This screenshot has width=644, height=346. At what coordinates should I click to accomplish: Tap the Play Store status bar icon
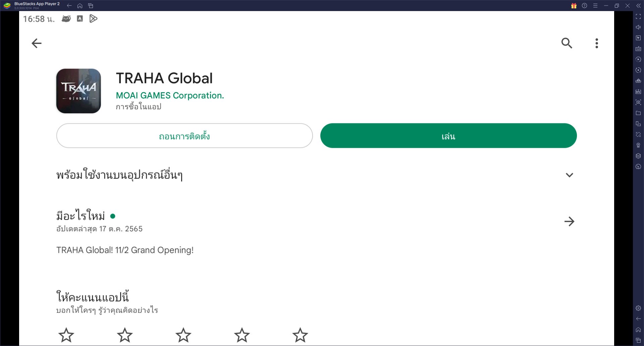94,19
